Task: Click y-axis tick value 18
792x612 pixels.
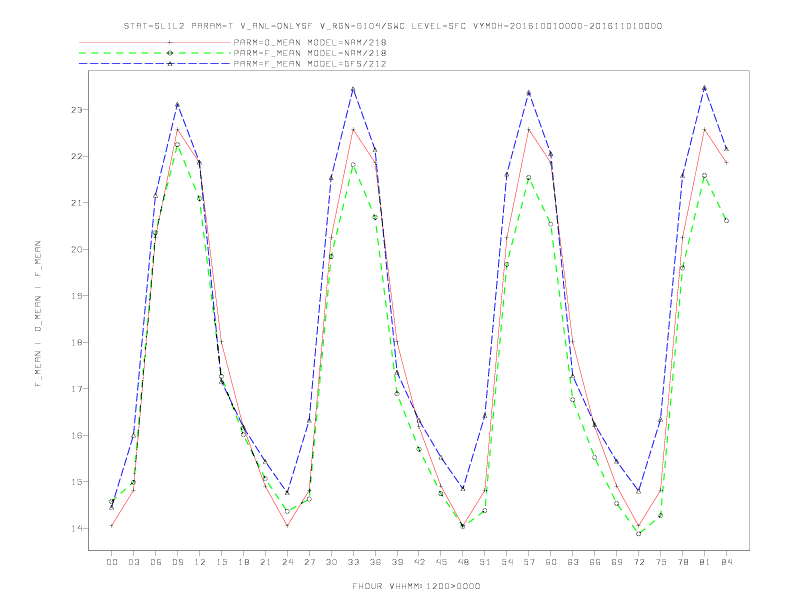Action: pyautogui.click(x=76, y=342)
